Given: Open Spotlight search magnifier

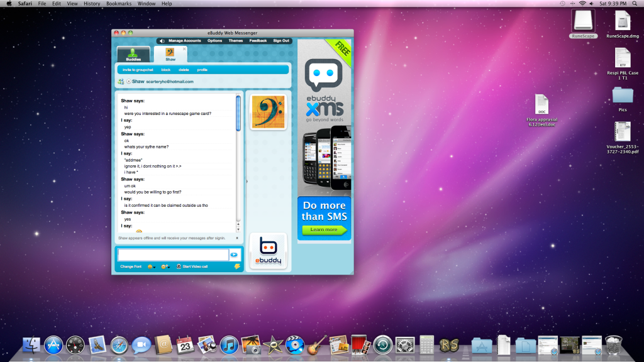Looking at the screenshot, I should (x=635, y=3).
